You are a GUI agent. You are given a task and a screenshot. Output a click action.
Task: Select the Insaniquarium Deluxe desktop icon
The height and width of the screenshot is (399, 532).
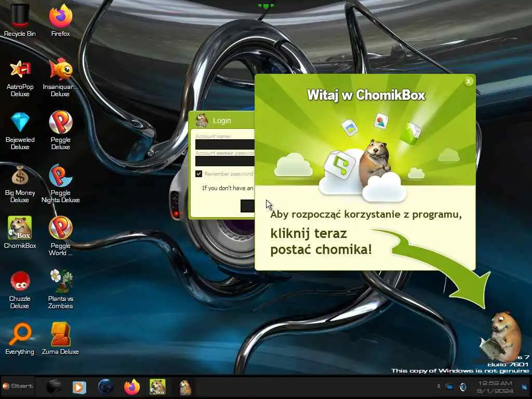pos(60,78)
